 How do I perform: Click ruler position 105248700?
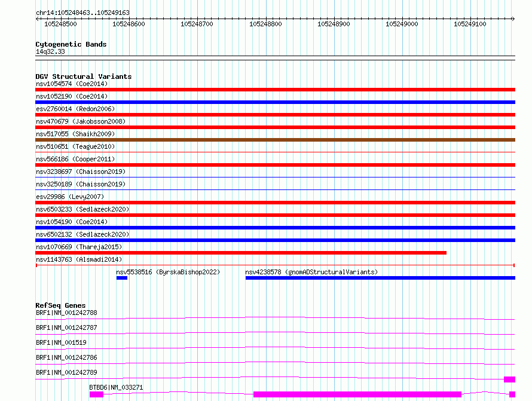197,24
